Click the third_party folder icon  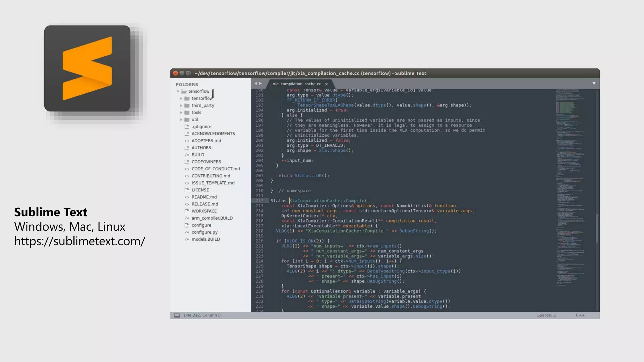tap(187, 106)
